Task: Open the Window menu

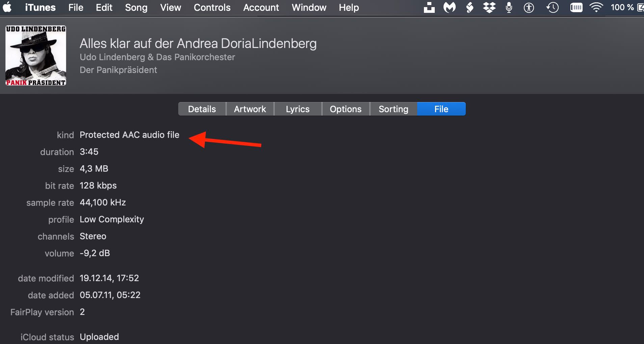Action: click(309, 7)
